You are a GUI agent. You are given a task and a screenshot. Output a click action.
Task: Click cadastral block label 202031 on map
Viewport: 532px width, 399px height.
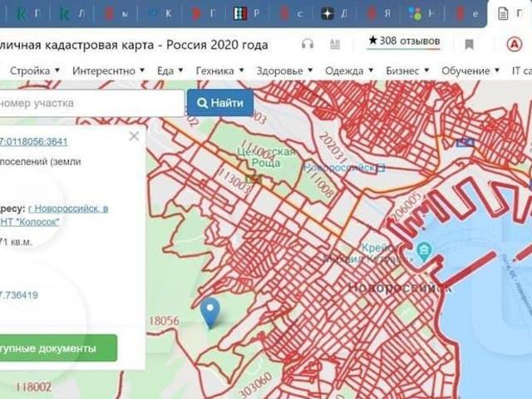point(333,148)
